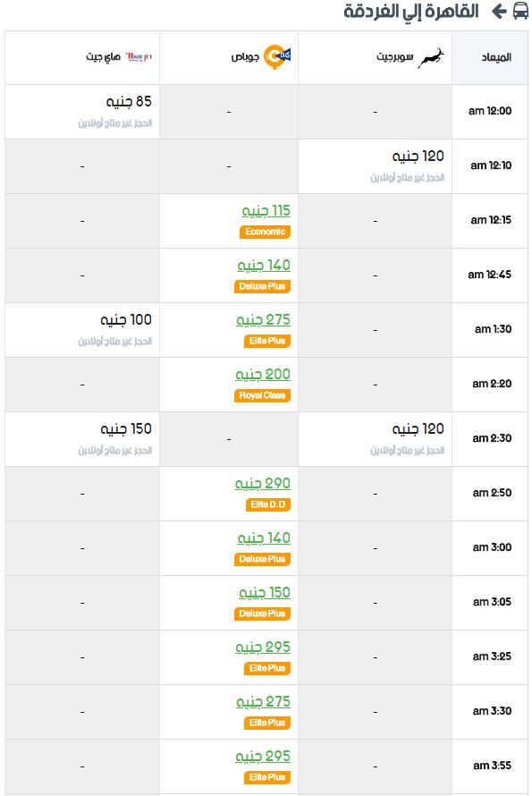Choose the 275 EGP fare at 3:30 am

263,701
